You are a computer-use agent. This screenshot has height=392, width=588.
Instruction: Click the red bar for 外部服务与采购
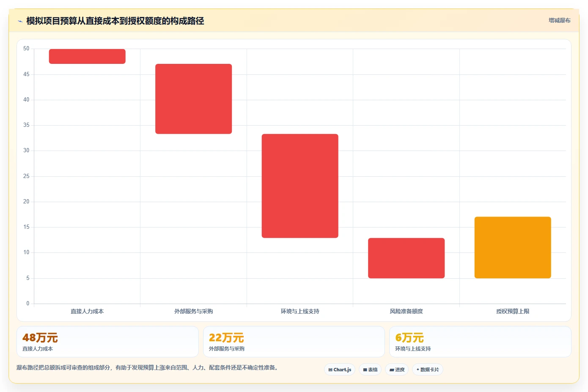(194, 99)
